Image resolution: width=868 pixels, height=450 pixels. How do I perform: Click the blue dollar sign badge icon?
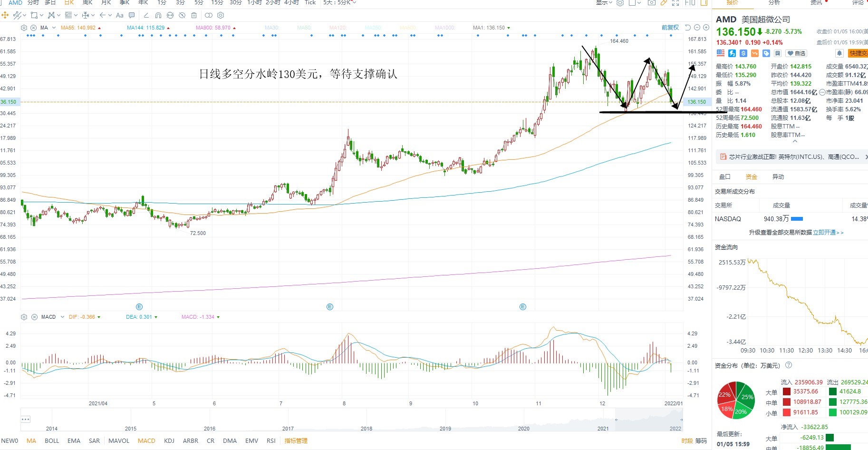click(x=743, y=53)
